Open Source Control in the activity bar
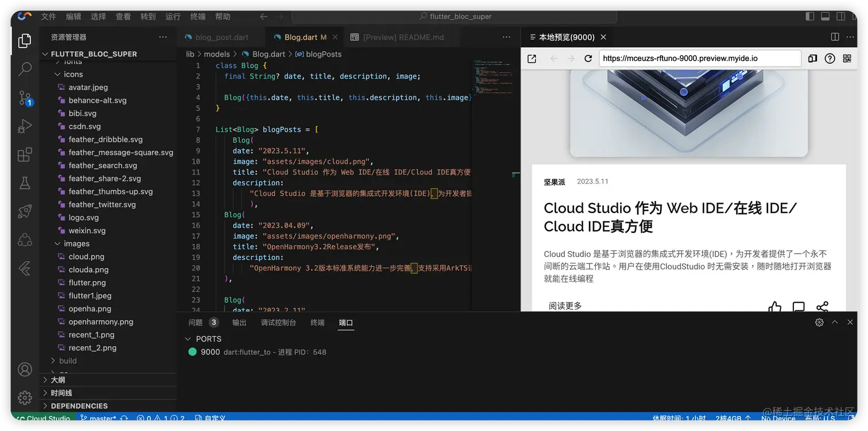The width and height of the screenshot is (868, 431). 24,98
